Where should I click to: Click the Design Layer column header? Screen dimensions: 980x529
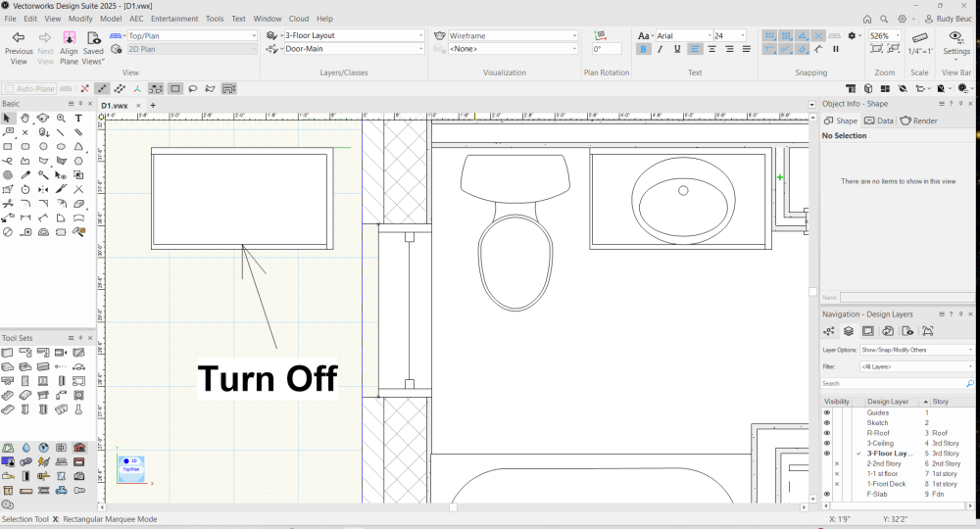pyautogui.click(x=887, y=402)
